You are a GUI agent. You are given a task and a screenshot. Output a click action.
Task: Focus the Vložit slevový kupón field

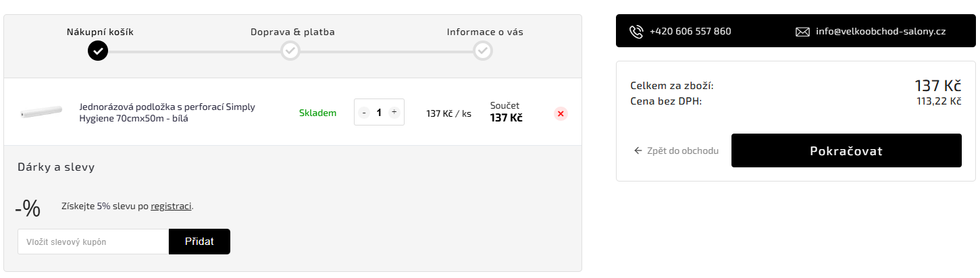pyautogui.click(x=93, y=242)
